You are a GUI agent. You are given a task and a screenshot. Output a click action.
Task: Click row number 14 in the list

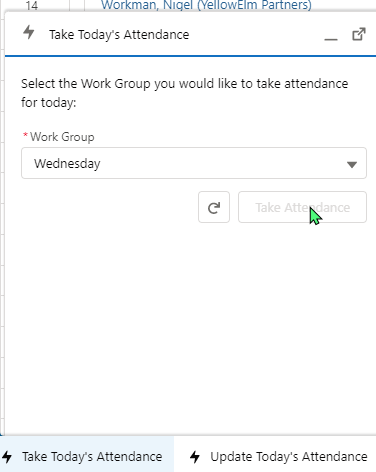click(x=32, y=5)
